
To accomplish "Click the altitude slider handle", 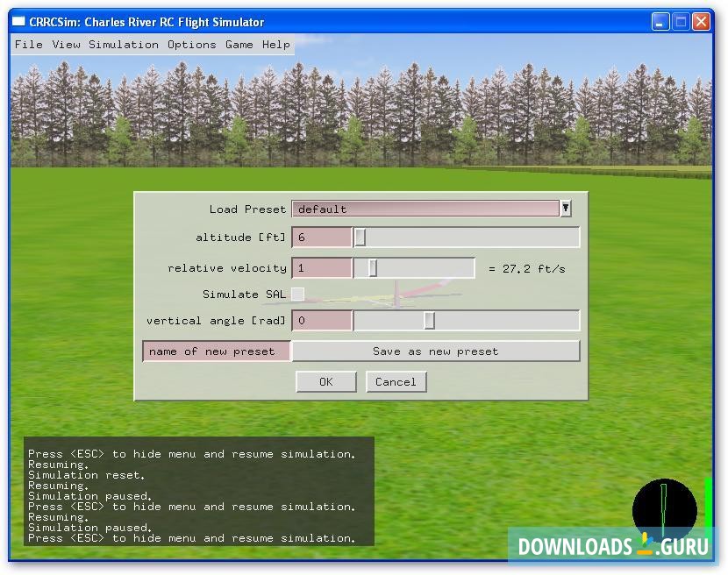I will [360, 238].
